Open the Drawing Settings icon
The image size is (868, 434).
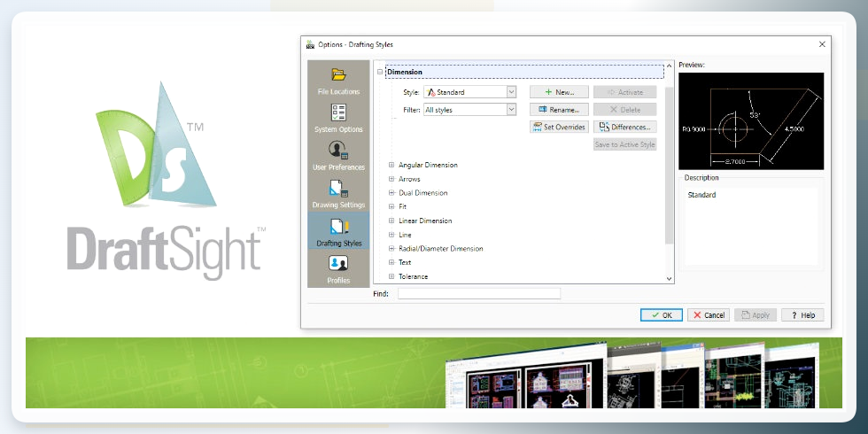[x=338, y=188]
